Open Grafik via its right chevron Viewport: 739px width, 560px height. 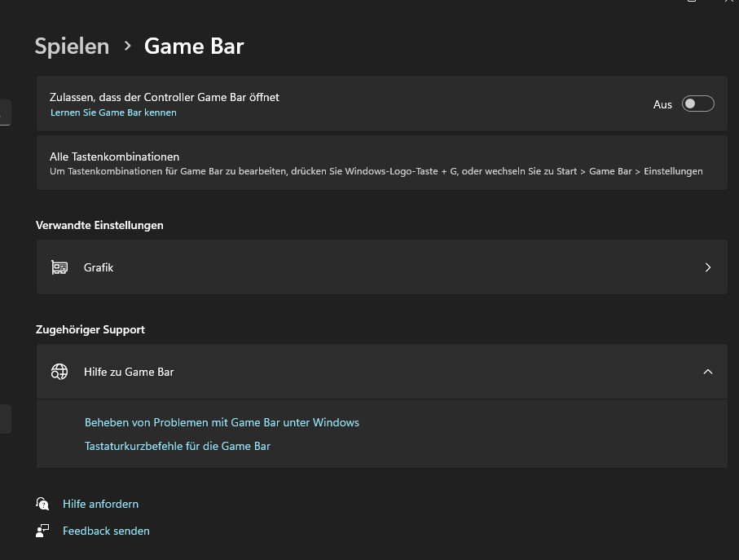707,267
